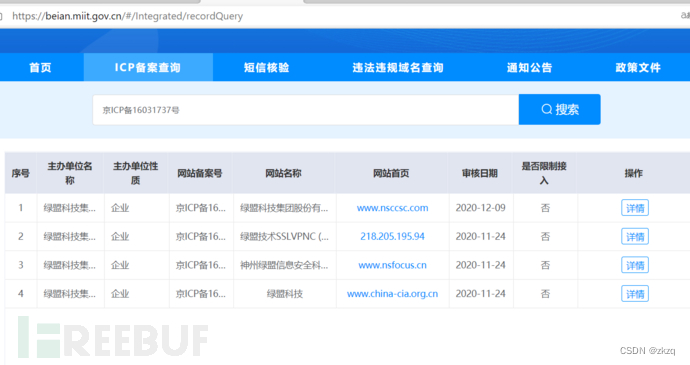Select the 绿盟科技集团股份有 site name cell

coord(284,208)
